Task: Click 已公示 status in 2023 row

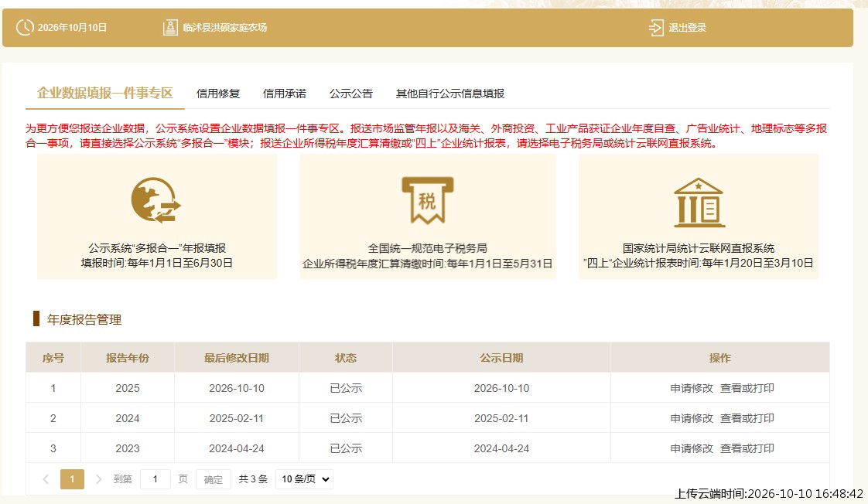Action: [x=346, y=448]
